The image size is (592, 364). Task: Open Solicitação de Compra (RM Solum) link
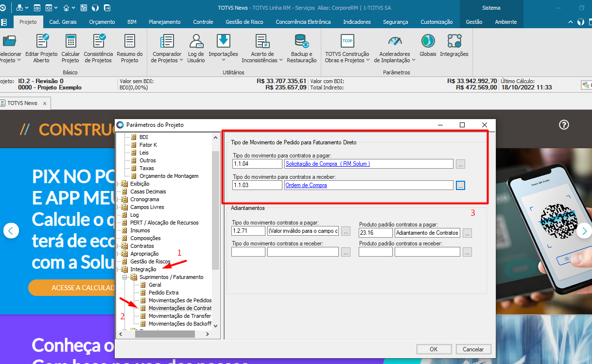[328, 164]
